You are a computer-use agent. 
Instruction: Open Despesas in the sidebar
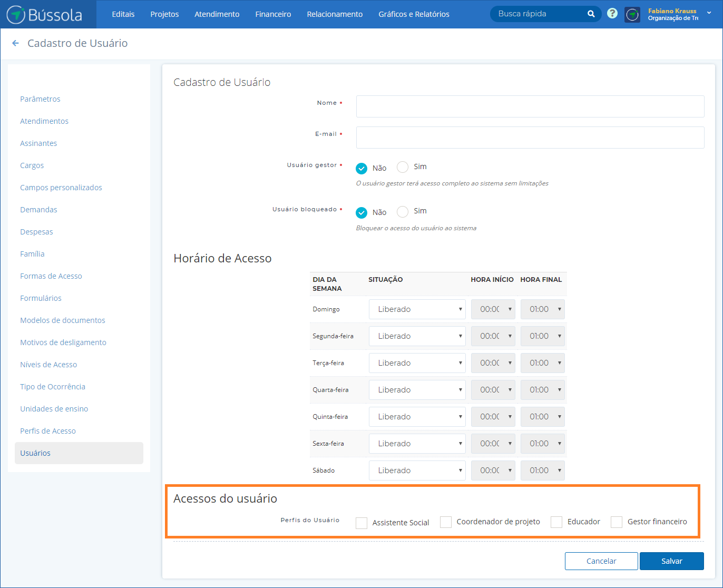pyautogui.click(x=36, y=232)
